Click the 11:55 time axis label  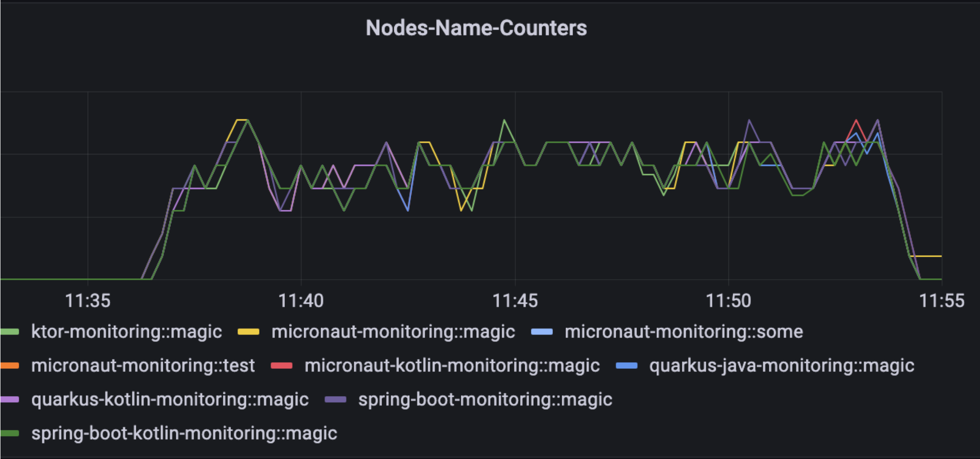(942, 301)
